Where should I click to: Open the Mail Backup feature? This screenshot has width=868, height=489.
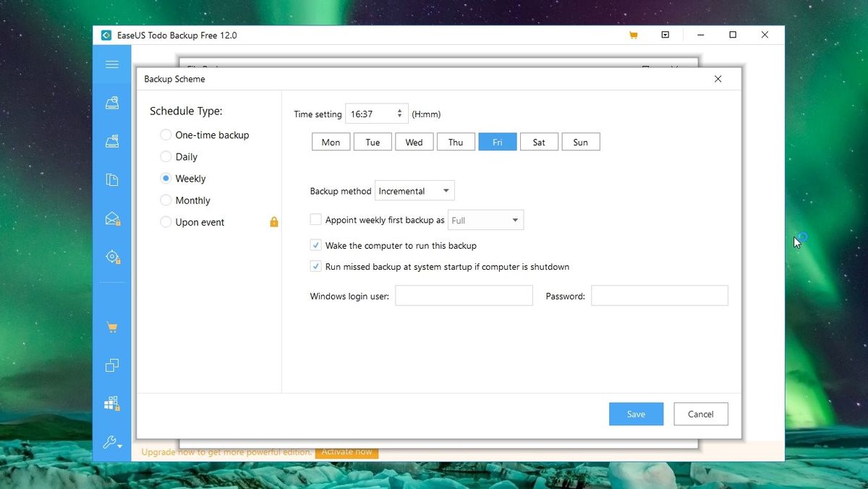112,218
